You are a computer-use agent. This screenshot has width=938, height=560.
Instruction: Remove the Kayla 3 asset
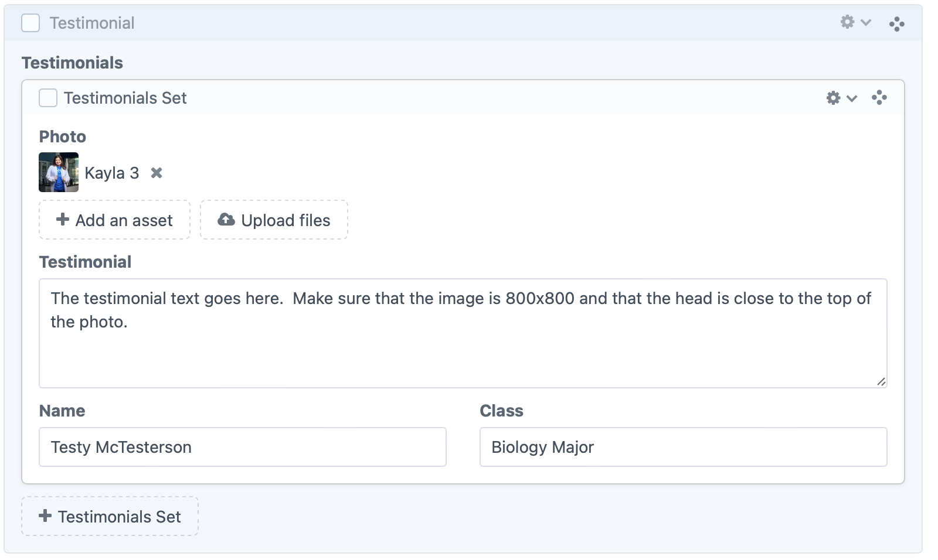[157, 173]
